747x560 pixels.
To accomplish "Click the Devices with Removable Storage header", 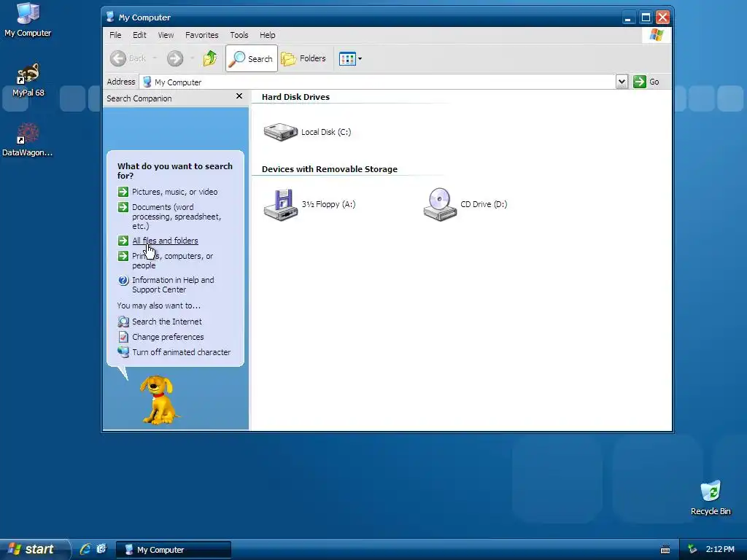I will point(329,169).
